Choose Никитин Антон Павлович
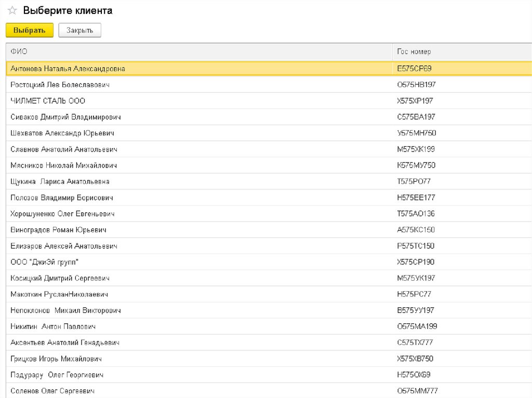532x398 pixels. (52, 326)
